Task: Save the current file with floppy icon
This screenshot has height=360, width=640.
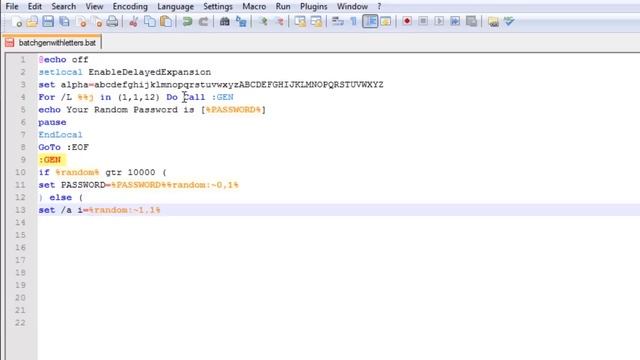Action: point(48,22)
